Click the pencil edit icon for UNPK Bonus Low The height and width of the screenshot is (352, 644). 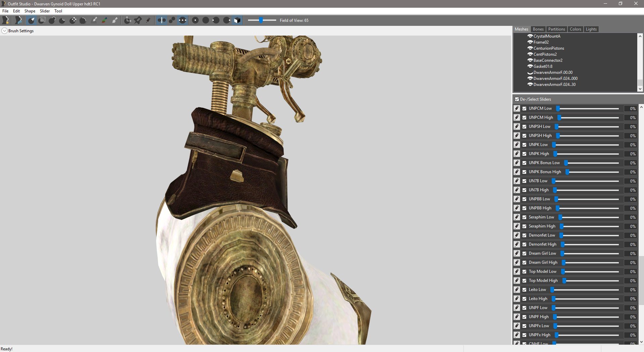click(517, 163)
